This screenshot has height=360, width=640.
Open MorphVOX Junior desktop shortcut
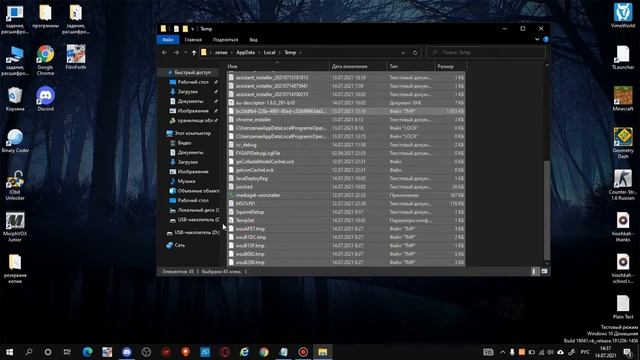tap(15, 227)
